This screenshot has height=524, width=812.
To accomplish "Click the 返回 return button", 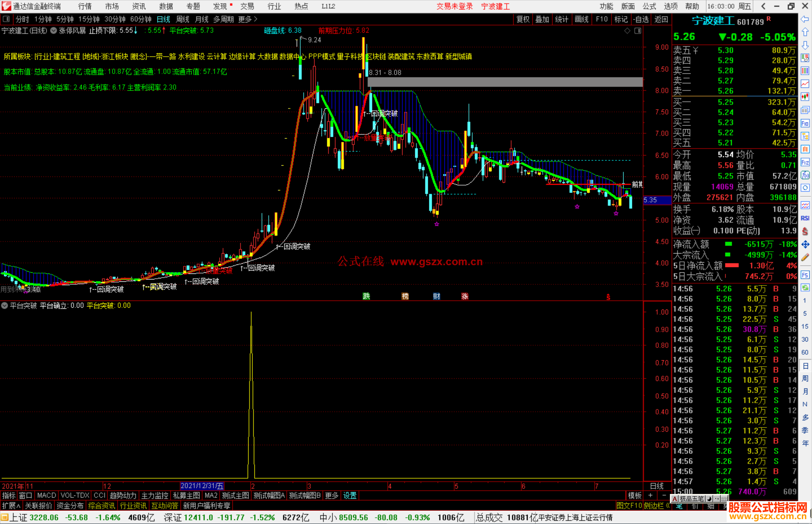I will pyautogui.click(x=661, y=19).
